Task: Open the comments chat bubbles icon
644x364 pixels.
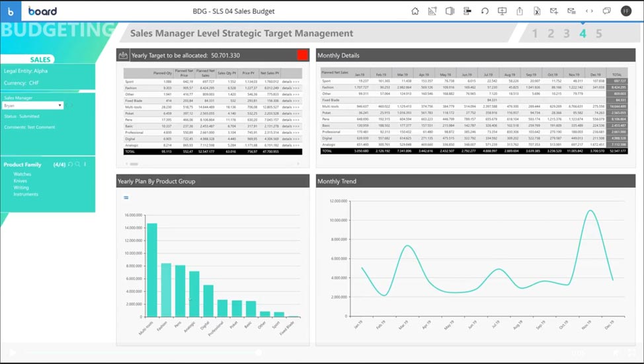Action: (x=606, y=11)
